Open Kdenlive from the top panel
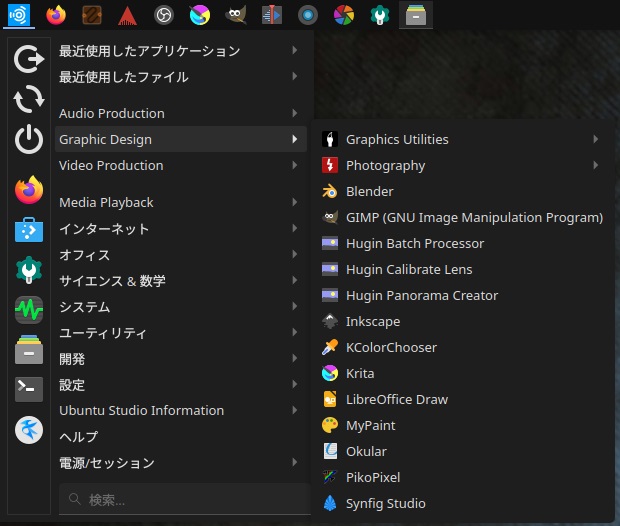 click(x=272, y=15)
